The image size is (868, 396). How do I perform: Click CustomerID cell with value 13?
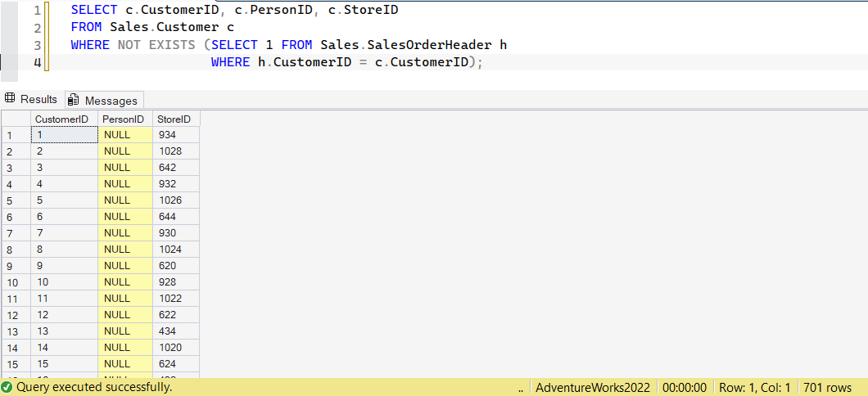(x=64, y=331)
